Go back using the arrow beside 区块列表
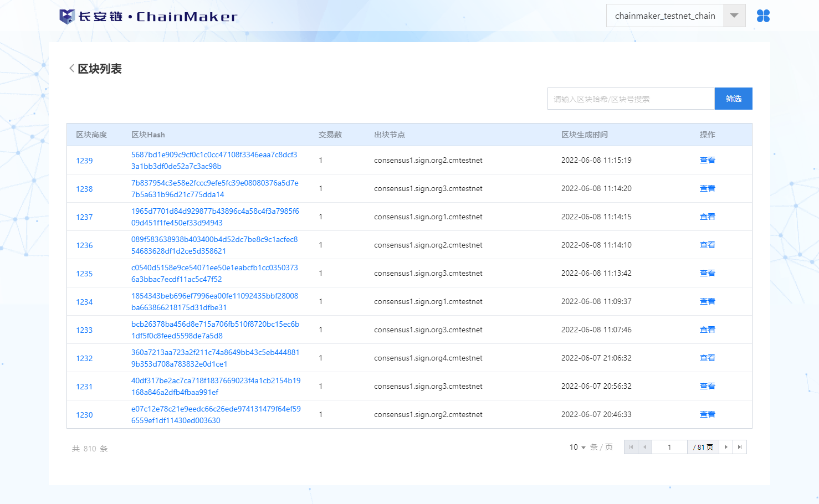Screen dimensions: 819x504 [71, 69]
